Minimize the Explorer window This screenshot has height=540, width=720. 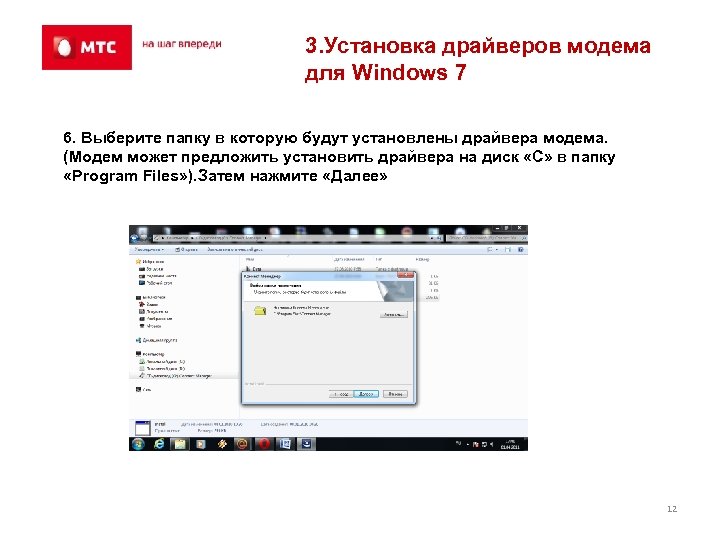point(497,228)
